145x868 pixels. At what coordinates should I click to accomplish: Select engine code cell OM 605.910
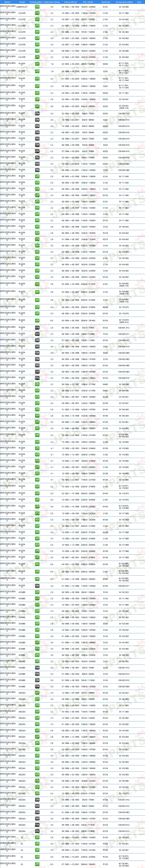pyautogui.click(x=124, y=157)
